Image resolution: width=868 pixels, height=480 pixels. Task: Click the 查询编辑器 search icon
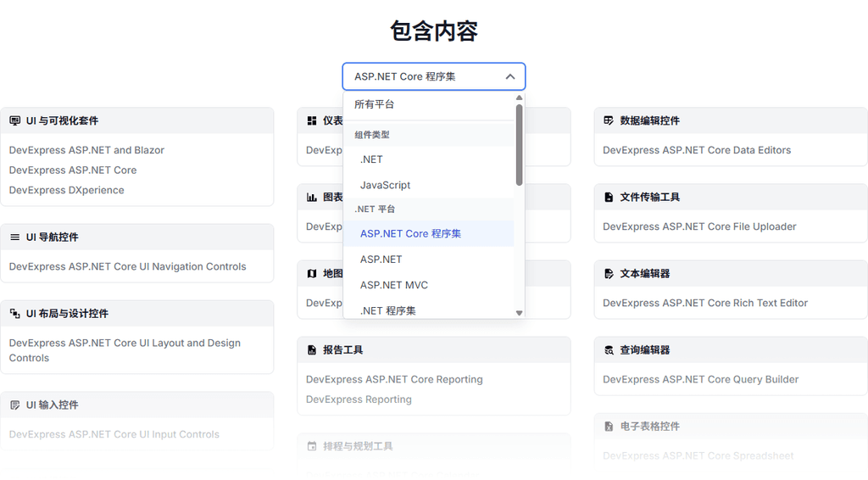pyautogui.click(x=609, y=350)
